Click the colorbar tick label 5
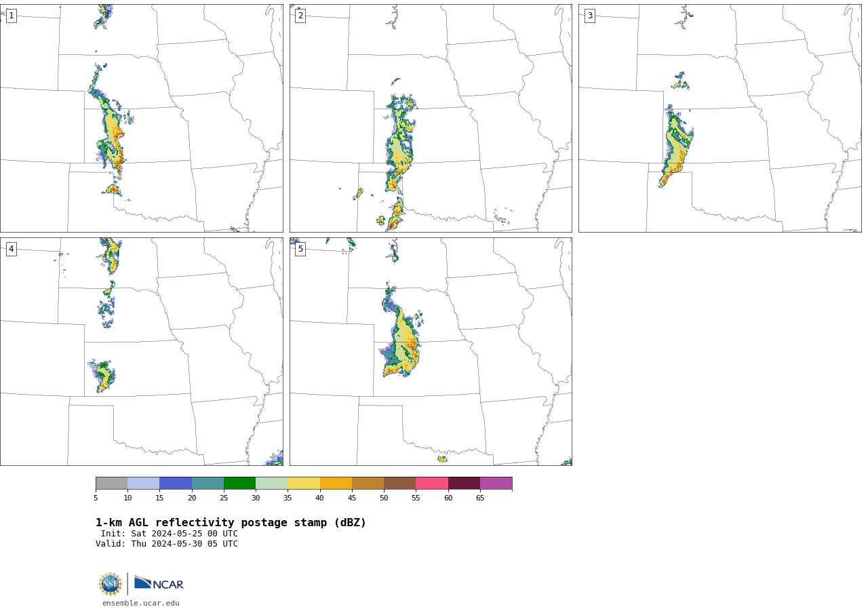This screenshot has height=611, width=868. (x=96, y=498)
